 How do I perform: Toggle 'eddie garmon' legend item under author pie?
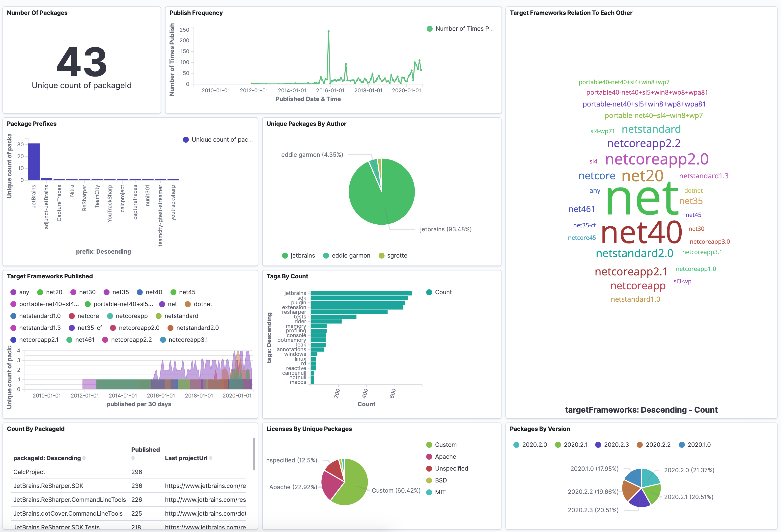(x=346, y=256)
